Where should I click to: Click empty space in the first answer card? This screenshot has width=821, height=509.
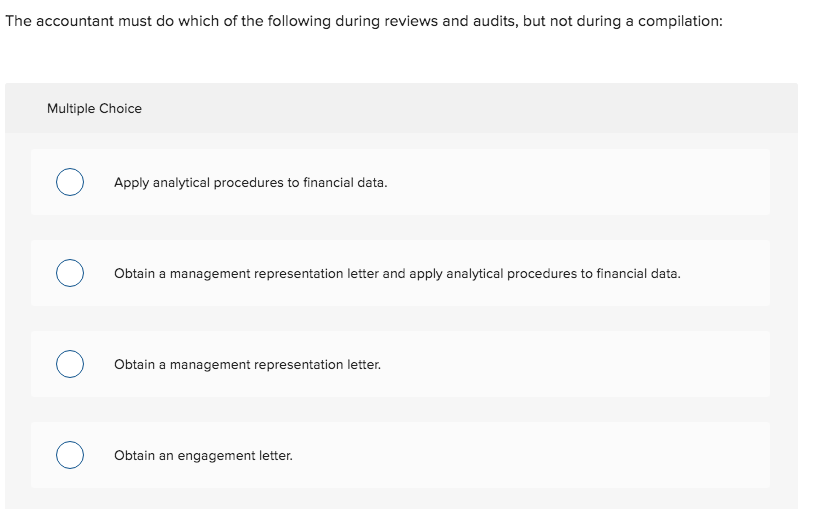pyautogui.click(x=576, y=182)
